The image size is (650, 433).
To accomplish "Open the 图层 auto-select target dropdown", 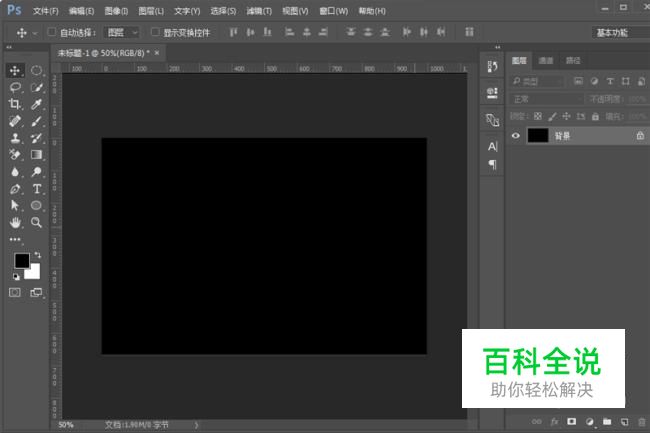I will [123, 32].
